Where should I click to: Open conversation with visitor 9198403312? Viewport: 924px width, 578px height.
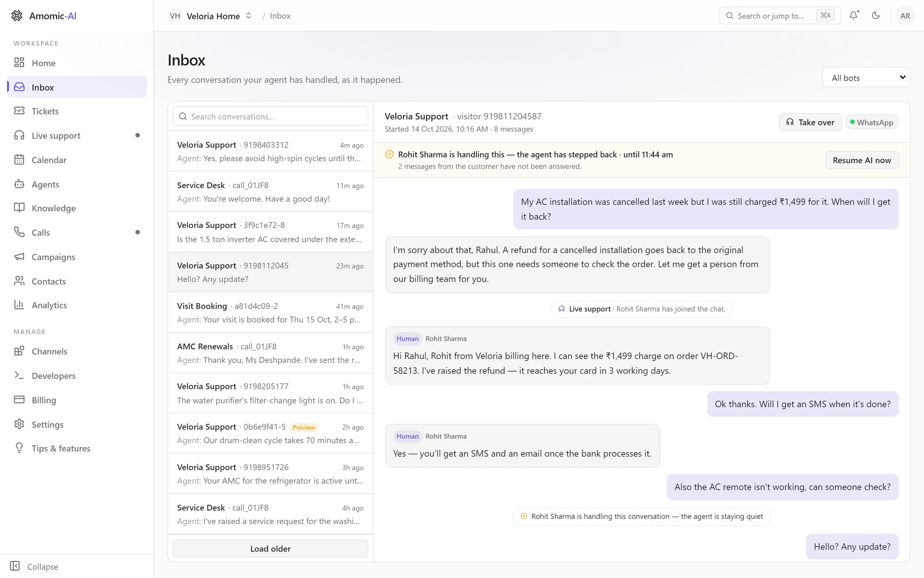[270, 151]
